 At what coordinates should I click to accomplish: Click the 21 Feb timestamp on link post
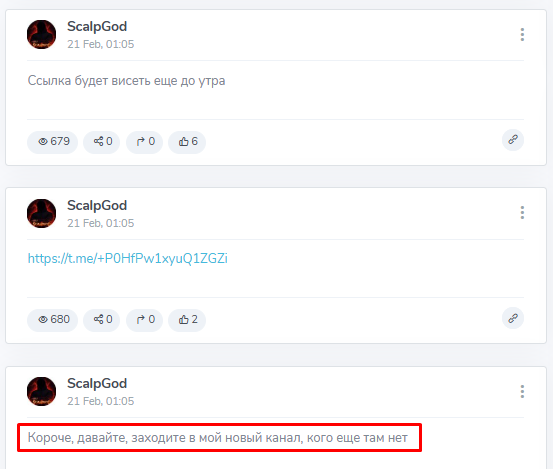coord(101,223)
